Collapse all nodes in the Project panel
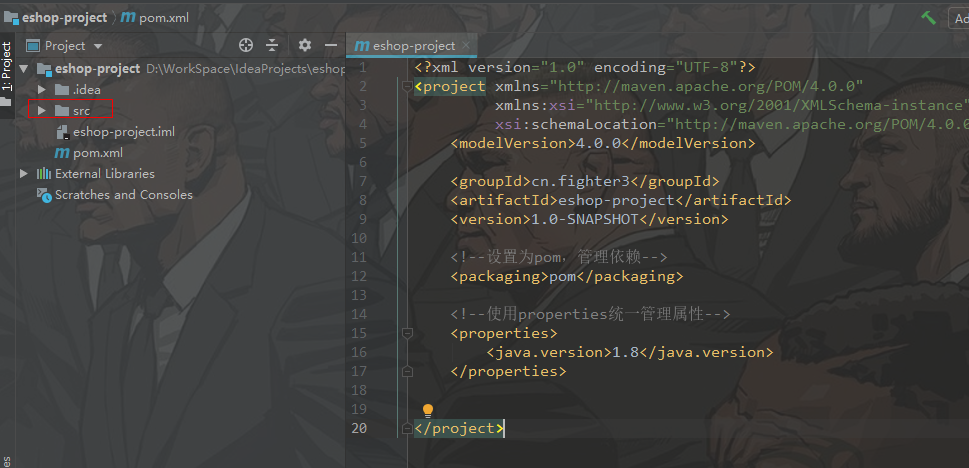 [273, 45]
